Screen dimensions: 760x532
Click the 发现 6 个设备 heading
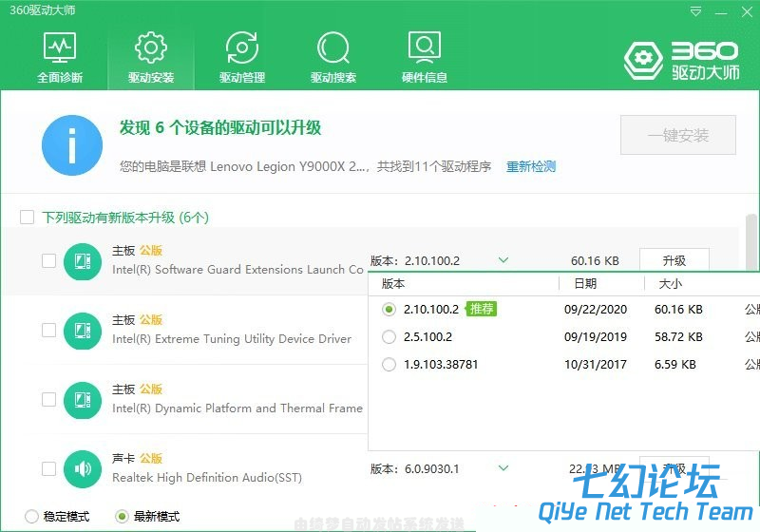coord(220,127)
